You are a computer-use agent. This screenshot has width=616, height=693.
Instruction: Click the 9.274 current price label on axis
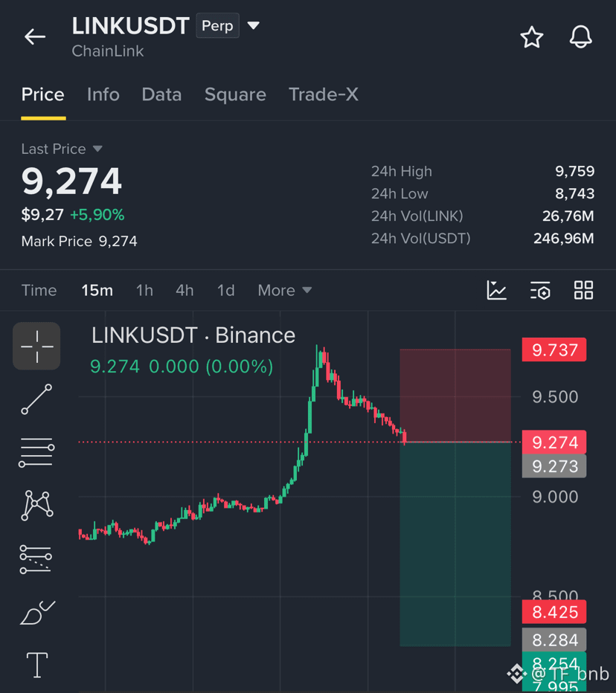(x=554, y=442)
